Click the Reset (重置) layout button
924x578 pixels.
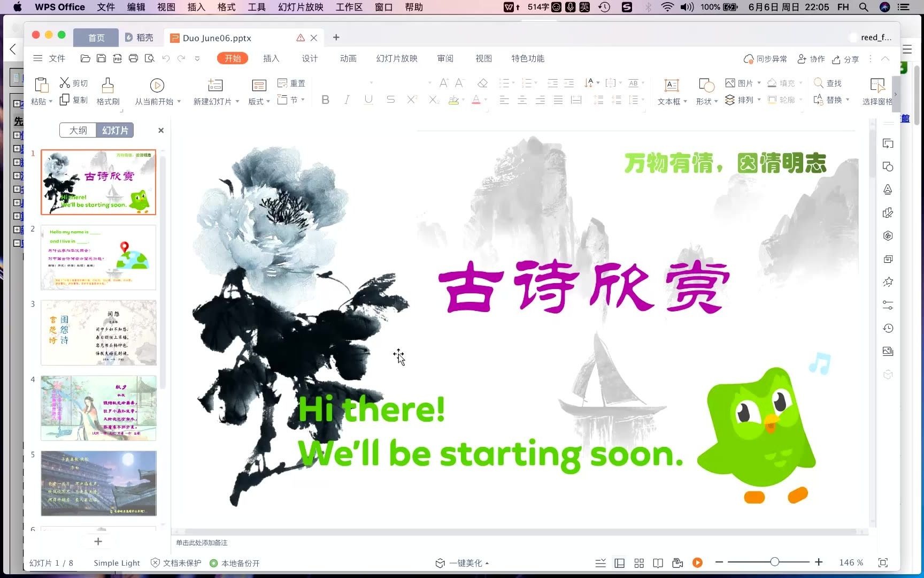[291, 83]
